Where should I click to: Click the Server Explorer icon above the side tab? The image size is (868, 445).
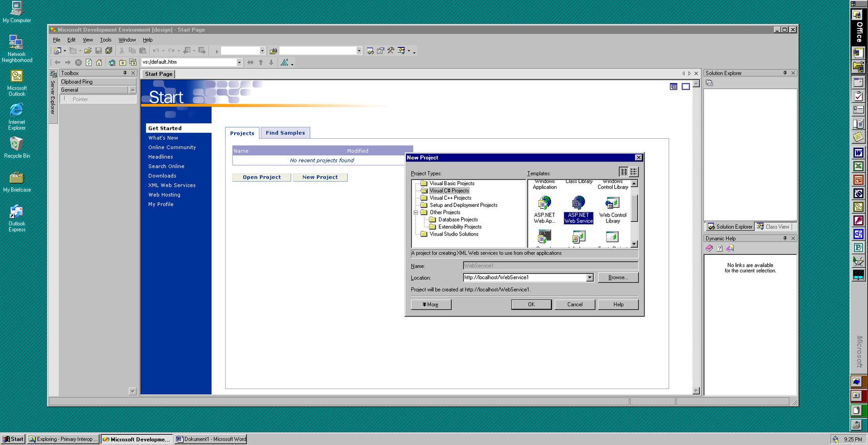coord(53,73)
